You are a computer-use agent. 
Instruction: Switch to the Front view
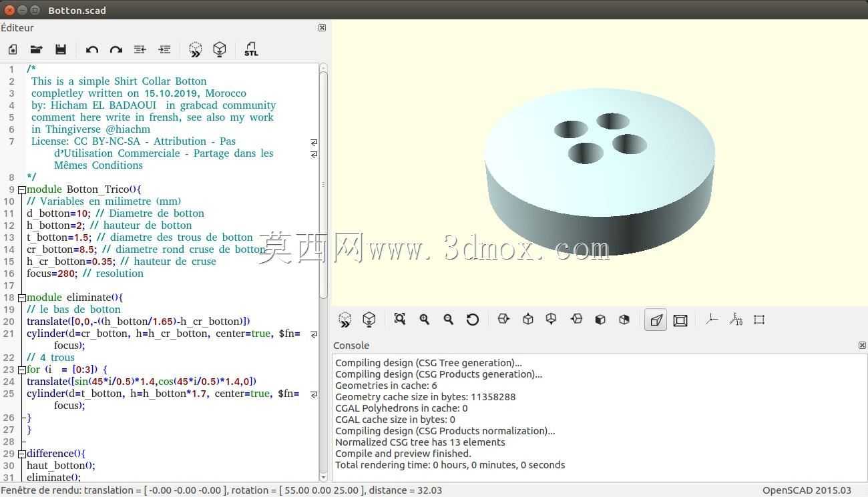click(x=600, y=320)
